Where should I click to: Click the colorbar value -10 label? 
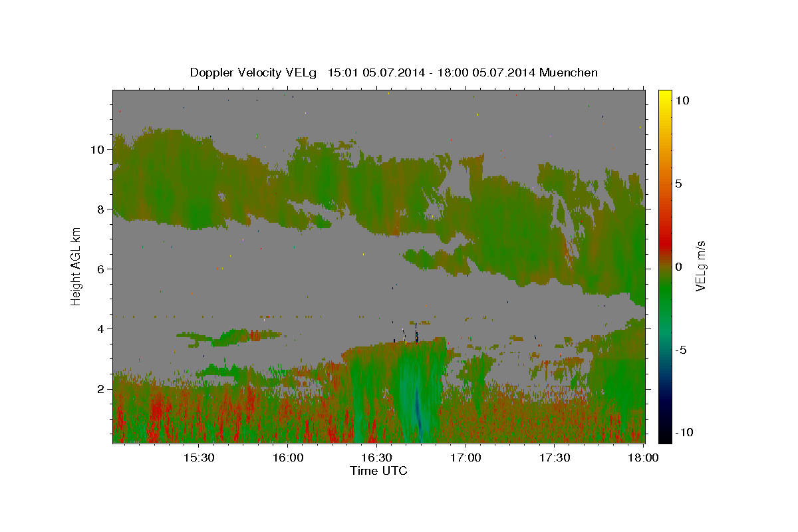click(x=684, y=432)
